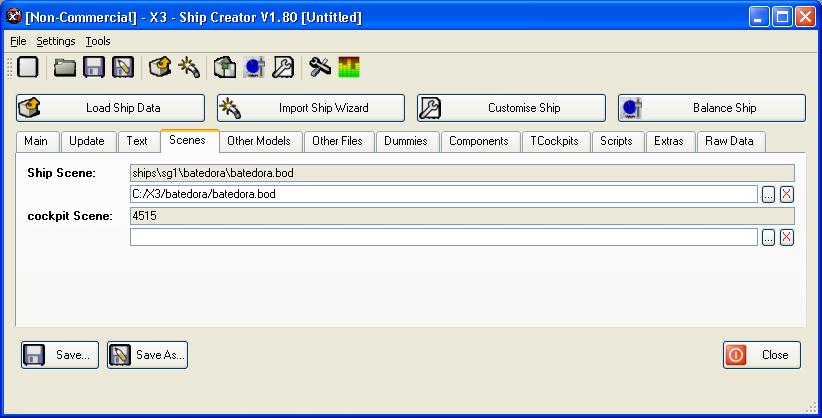The width and height of the screenshot is (822, 418).
Task: Open the Customise Ship button
Action: (511, 108)
